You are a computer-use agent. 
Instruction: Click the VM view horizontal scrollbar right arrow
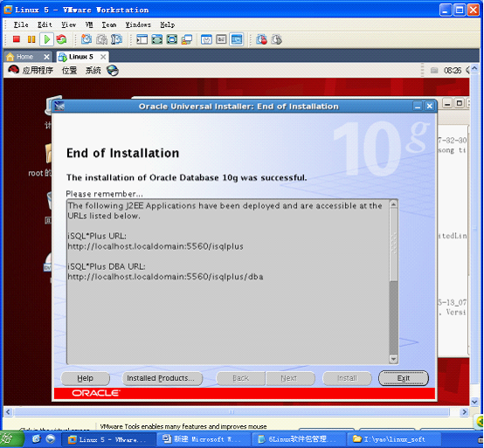(464, 412)
